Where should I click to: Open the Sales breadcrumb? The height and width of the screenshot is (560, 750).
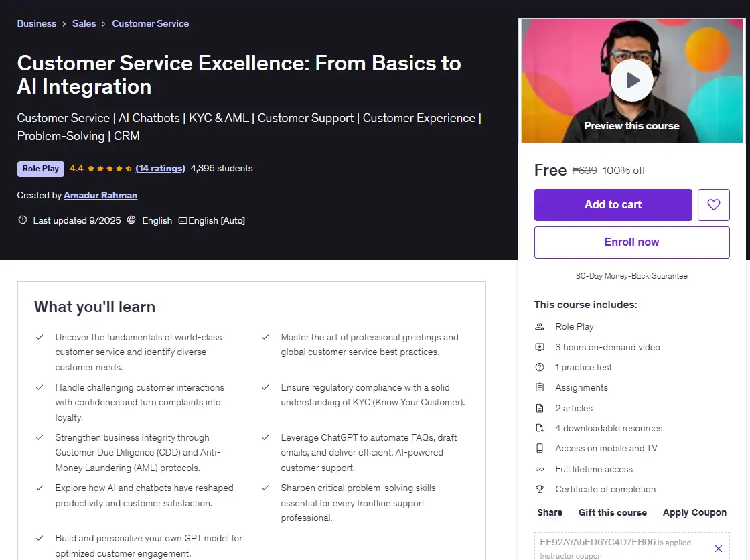(84, 23)
